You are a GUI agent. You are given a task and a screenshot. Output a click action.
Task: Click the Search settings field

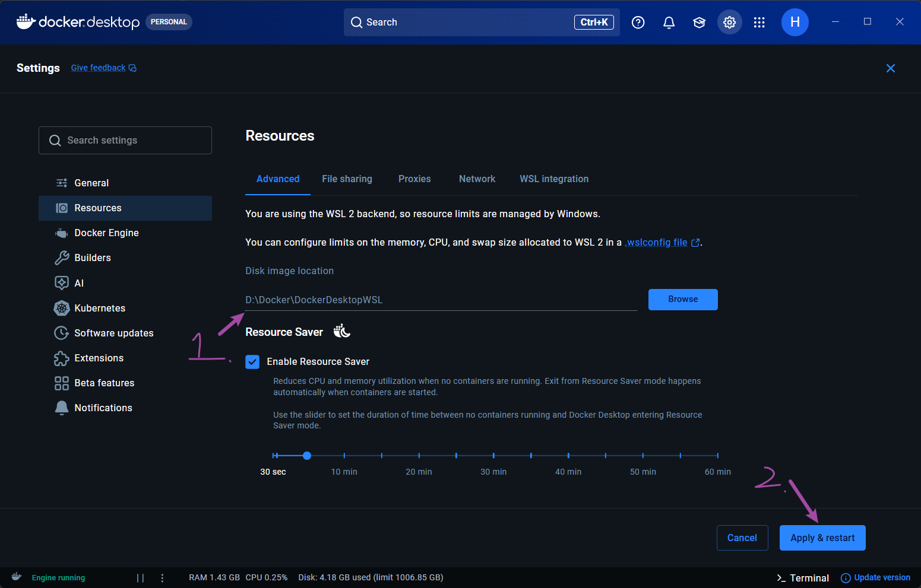pyautogui.click(x=125, y=141)
